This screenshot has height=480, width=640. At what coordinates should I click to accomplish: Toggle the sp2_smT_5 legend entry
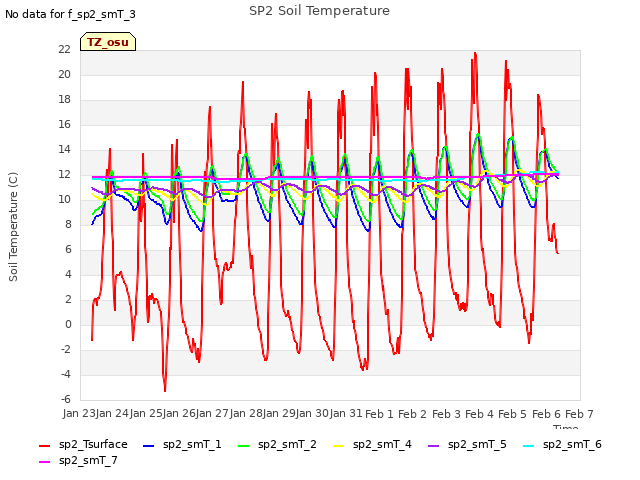point(467,444)
